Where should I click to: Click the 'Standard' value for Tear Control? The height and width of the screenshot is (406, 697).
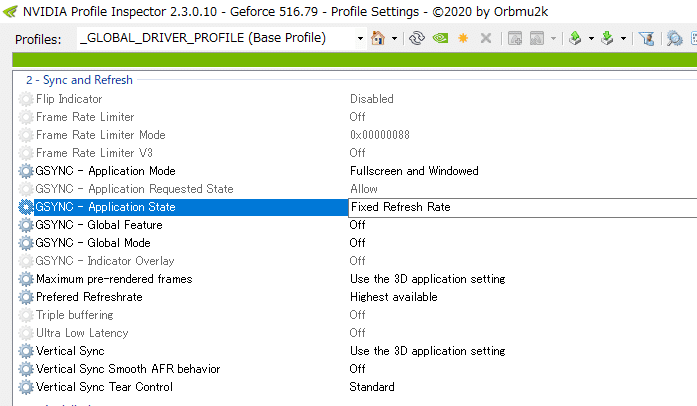tap(372, 387)
